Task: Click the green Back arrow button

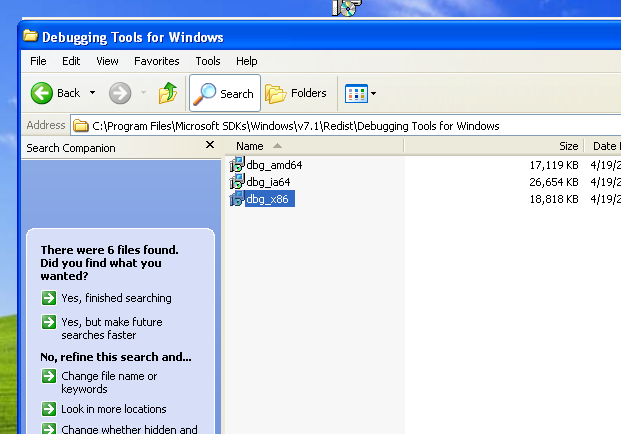Action: coord(42,93)
